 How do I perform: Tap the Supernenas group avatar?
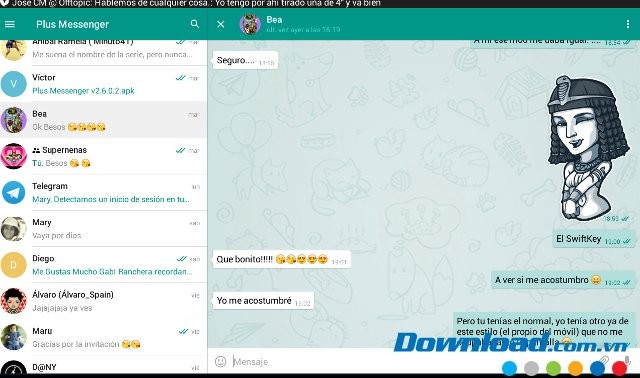coord(13,156)
